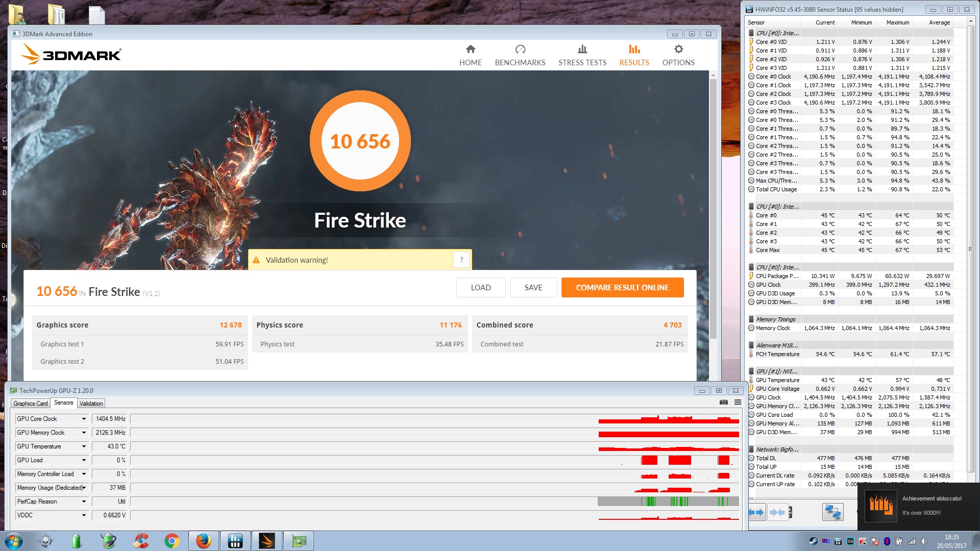This screenshot has width=980, height=551.
Task: Click Combined score value 4 703
Action: tap(672, 325)
